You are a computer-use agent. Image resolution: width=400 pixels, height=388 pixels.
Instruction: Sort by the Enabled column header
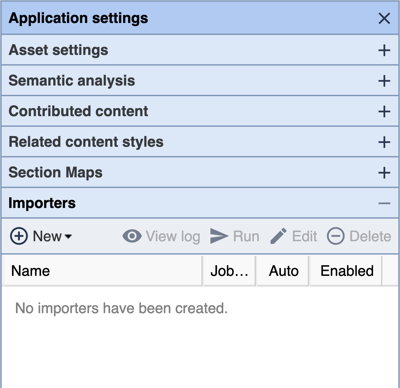(346, 271)
